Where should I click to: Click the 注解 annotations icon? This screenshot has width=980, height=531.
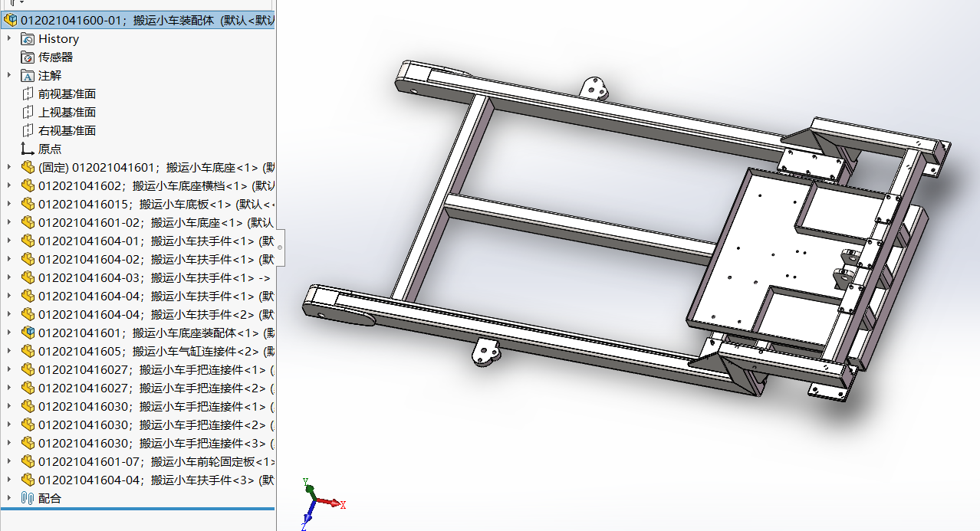click(28, 76)
